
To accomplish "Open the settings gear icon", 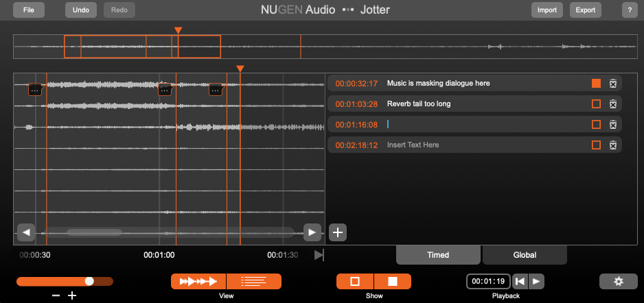I will (x=618, y=281).
